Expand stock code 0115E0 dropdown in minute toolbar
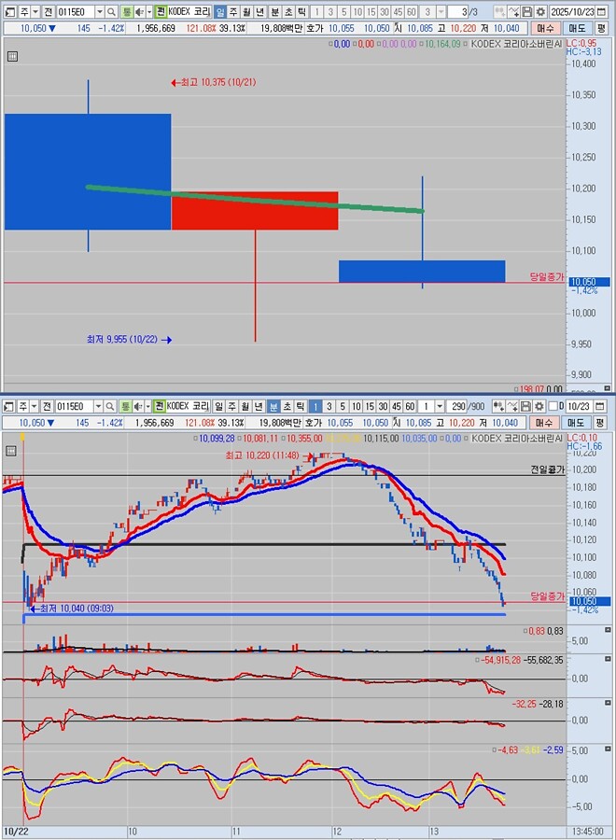This screenshot has width=616, height=840. pos(99,406)
